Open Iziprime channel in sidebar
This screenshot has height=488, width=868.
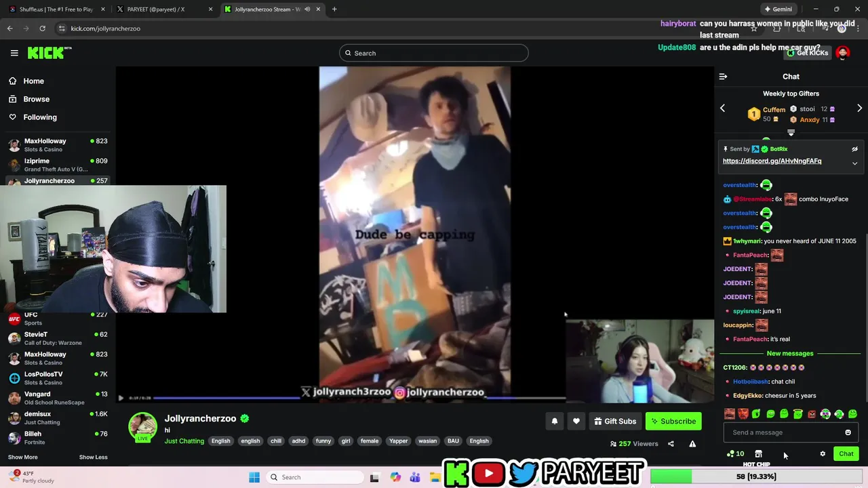58,165
